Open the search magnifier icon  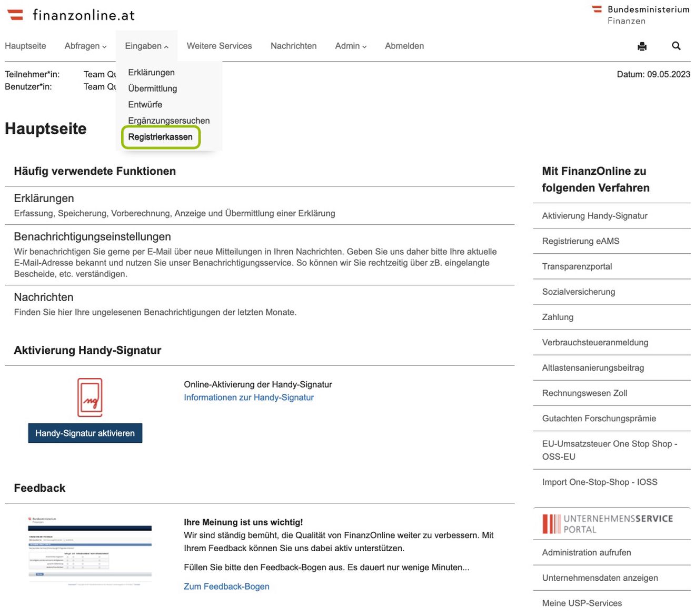(676, 46)
